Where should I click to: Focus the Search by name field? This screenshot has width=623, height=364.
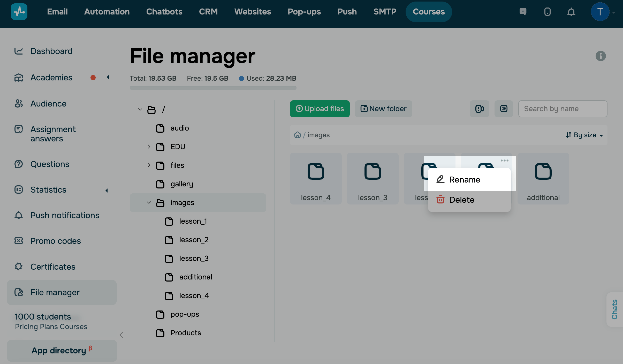(563, 109)
